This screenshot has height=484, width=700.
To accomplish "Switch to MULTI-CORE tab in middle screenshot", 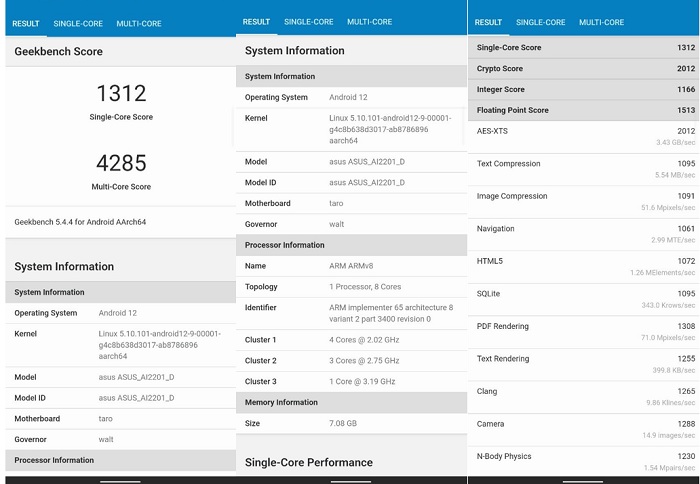I will point(370,22).
